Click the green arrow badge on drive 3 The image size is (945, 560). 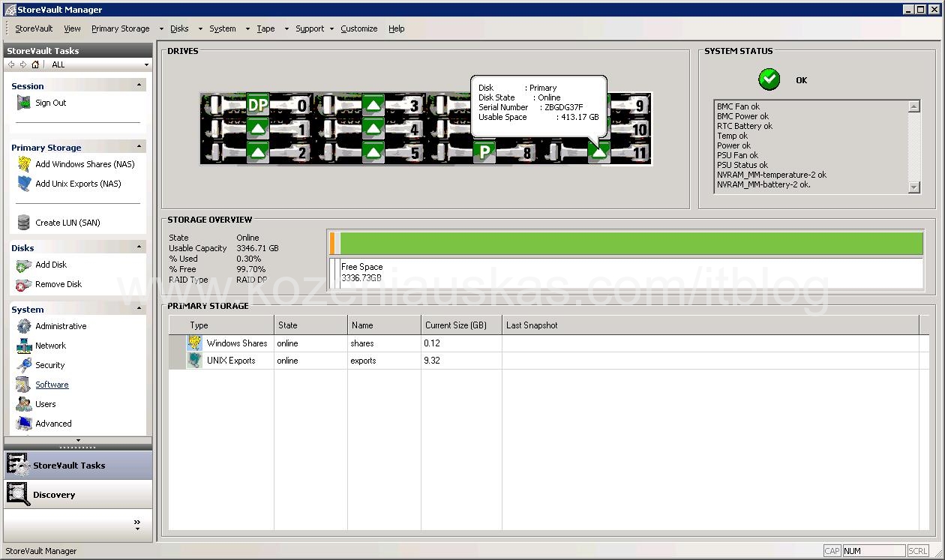[x=373, y=105]
